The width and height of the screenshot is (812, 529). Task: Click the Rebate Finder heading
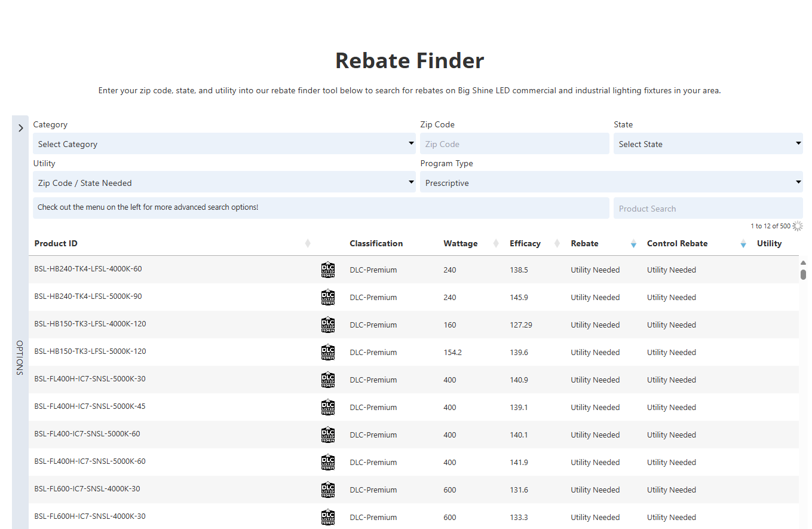pos(409,60)
